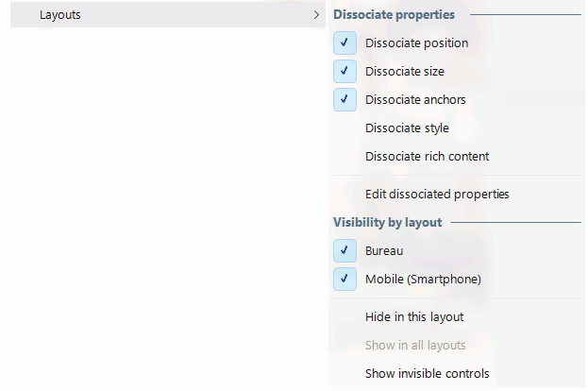
Task: Click the Dissociate anchors label
Action: tap(415, 100)
